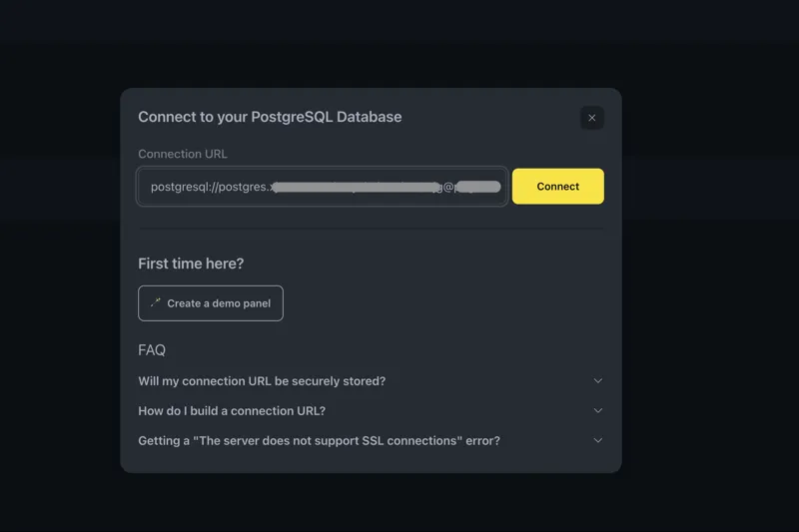Open the build a connection URL question
Image resolution: width=799 pixels, height=532 pixels.
point(232,411)
